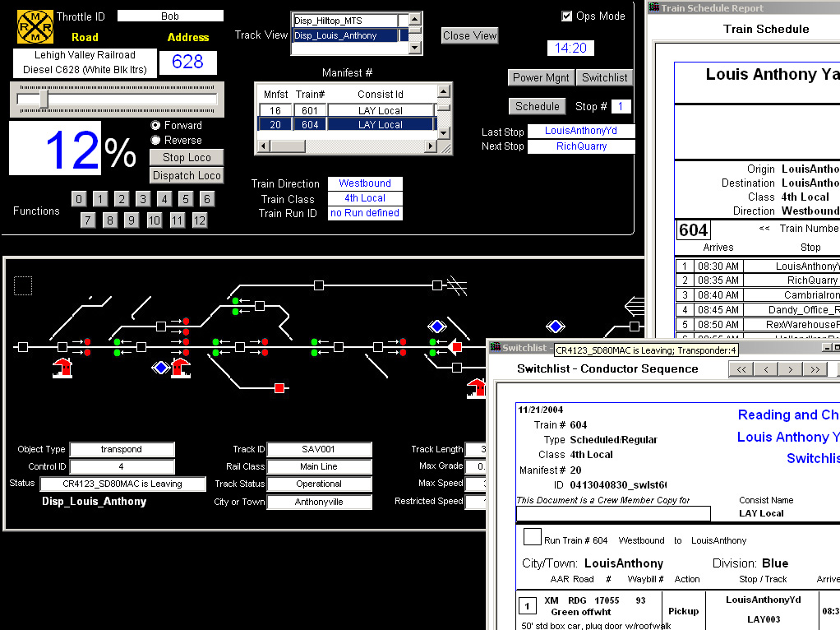Screen dimensions: 840x630
Task: Jump to first switchlist page
Action: point(742,369)
